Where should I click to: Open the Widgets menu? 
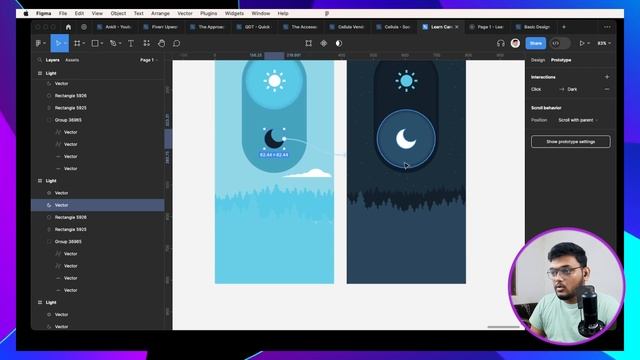234,13
